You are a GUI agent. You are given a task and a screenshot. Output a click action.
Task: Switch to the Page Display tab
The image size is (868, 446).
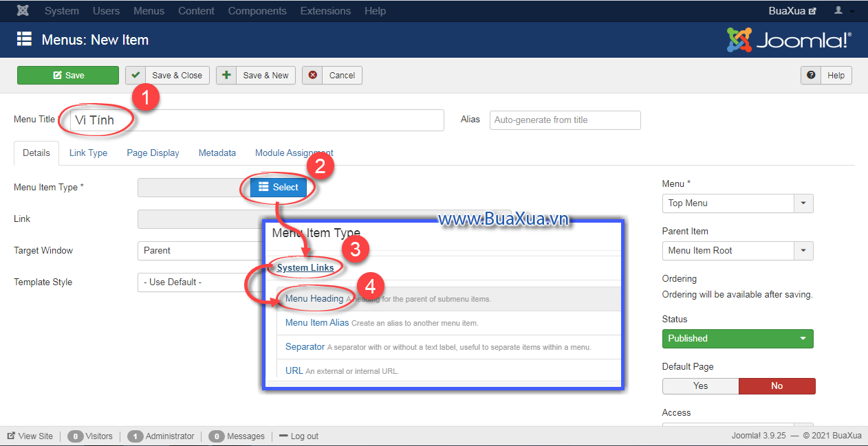click(x=153, y=153)
